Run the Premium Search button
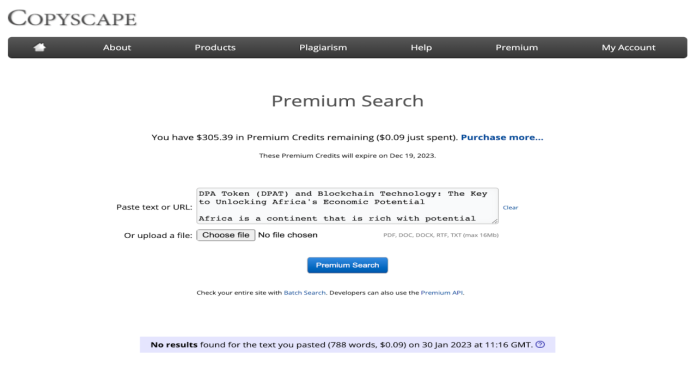The width and height of the screenshot is (696, 392). [347, 265]
